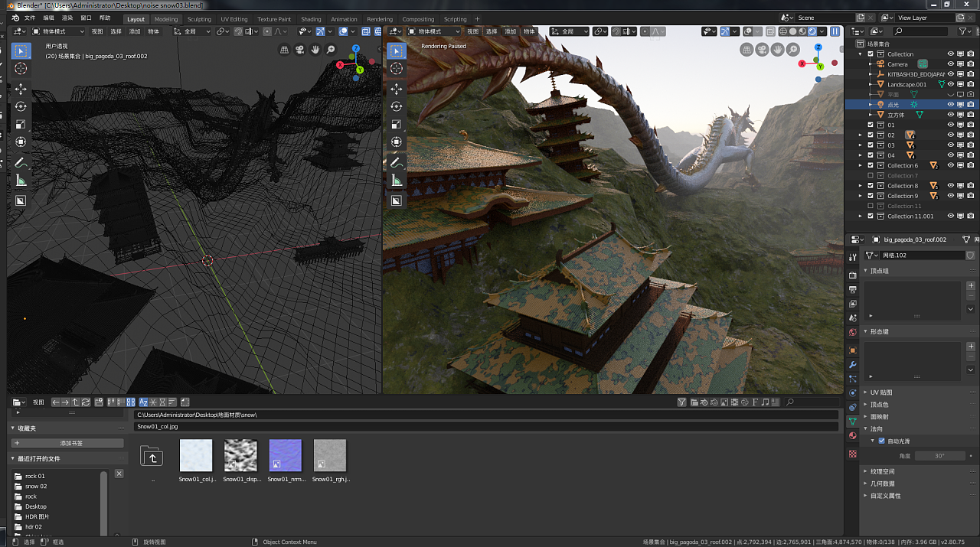Select the Move tool in left viewport
980x547 pixels.
coord(21,89)
